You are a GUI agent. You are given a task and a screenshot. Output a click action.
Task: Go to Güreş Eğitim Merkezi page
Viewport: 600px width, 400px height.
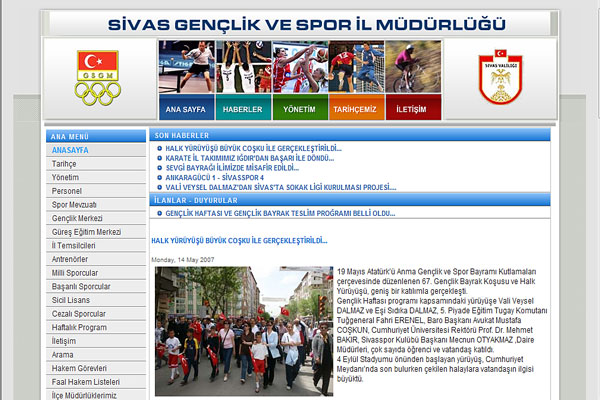pyautogui.click(x=96, y=232)
